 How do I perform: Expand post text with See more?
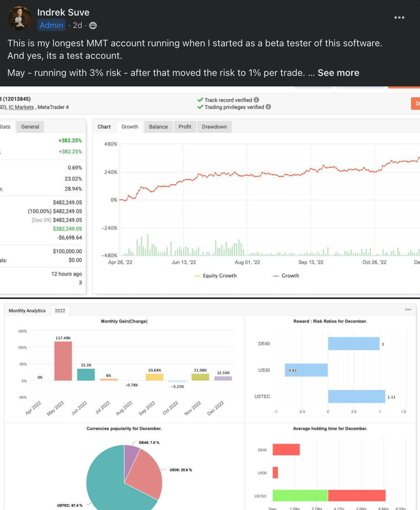click(x=338, y=73)
